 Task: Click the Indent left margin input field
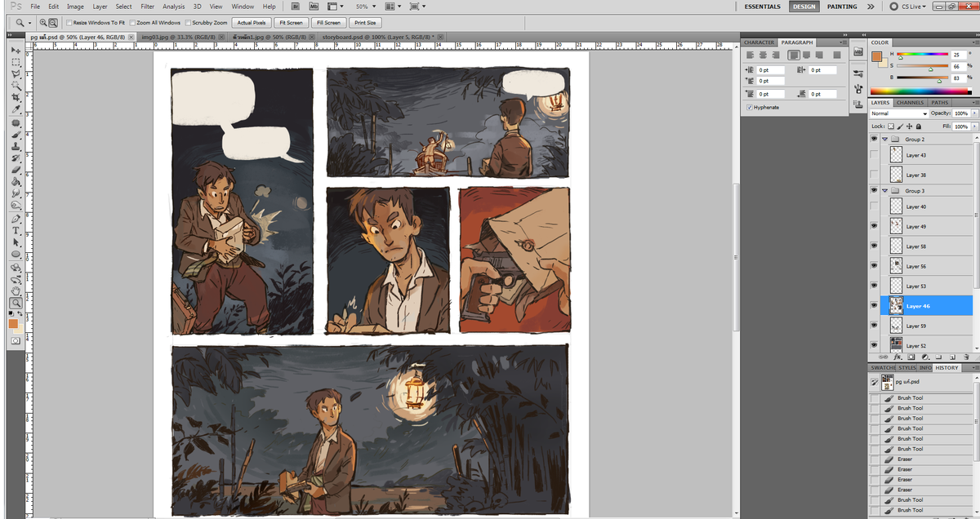click(770, 70)
